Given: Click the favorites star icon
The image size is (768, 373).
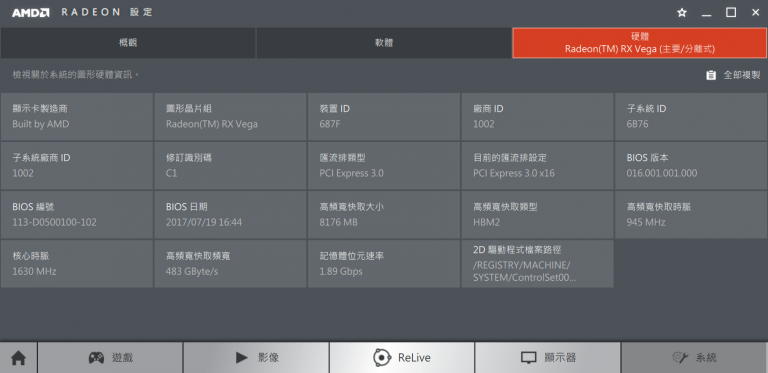Looking at the screenshot, I should click(x=681, y=13).
